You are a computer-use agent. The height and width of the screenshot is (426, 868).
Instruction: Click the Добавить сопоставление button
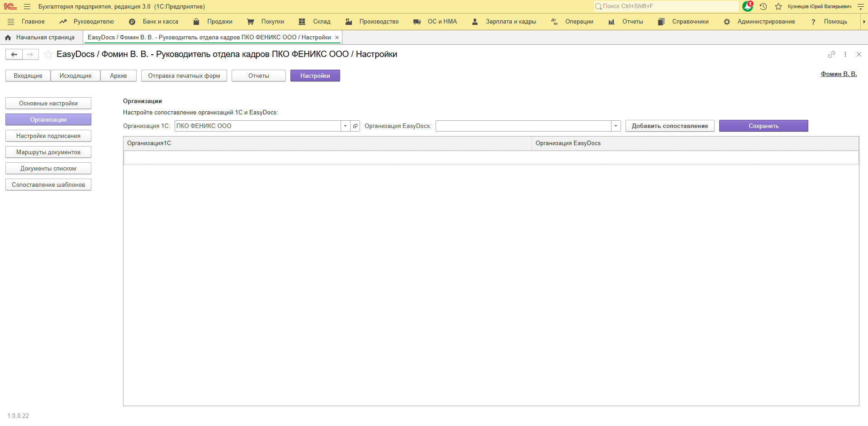tap(669, 126)
